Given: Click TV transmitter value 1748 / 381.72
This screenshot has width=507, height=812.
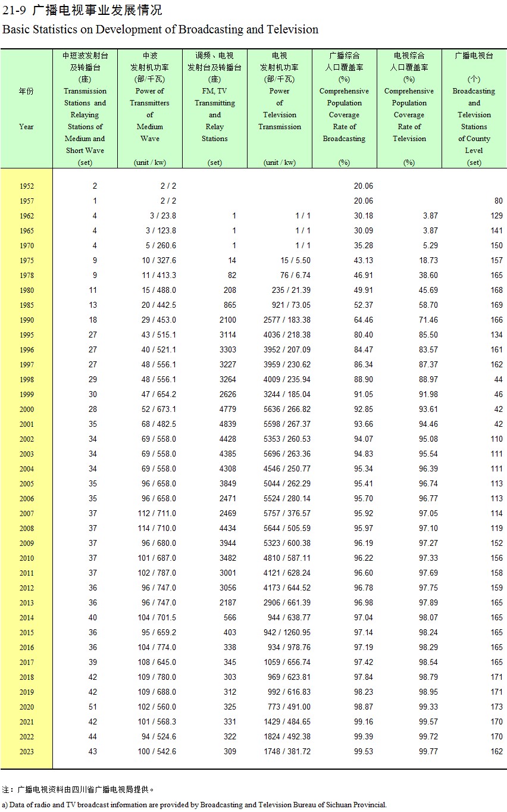Looking at the screenshot, I should [x=287, y=752].
